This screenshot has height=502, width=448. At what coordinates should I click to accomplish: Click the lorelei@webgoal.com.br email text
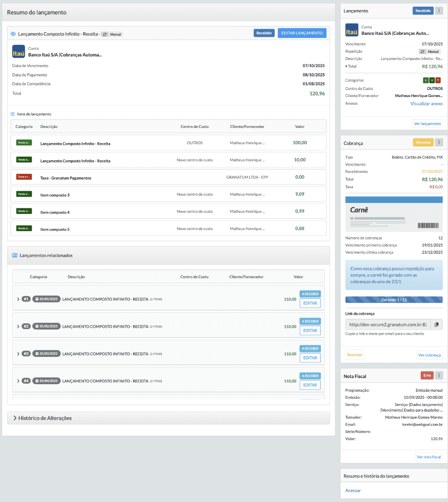pyautogui.click(x=422, y=424)
